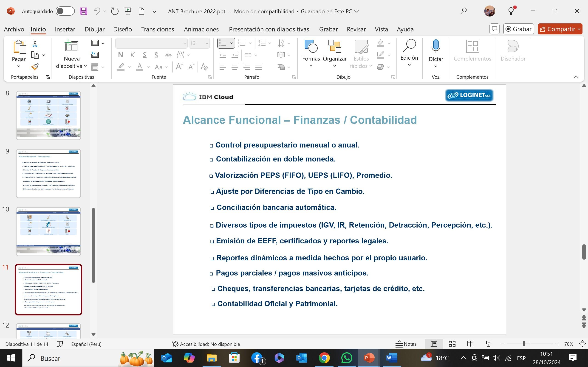Open the Transiciones tab

pos(157,29)
